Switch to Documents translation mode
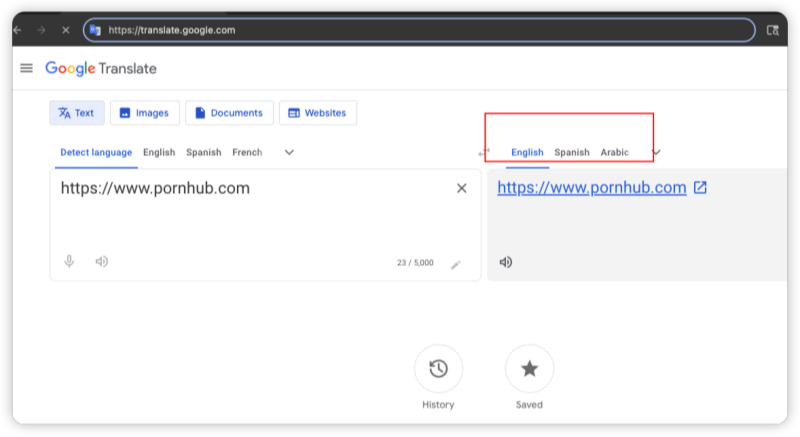 tap(230, 113)
